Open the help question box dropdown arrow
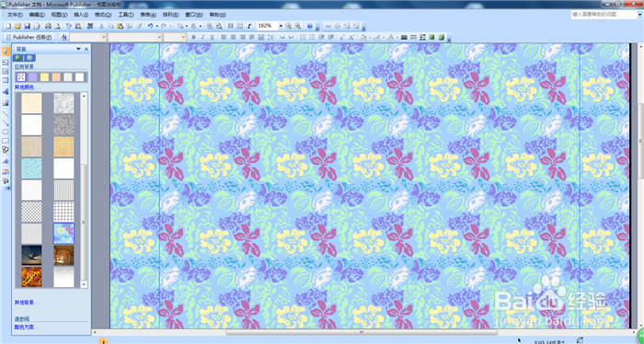This screenshot has height=344, width=644. [x=639, y=15]
